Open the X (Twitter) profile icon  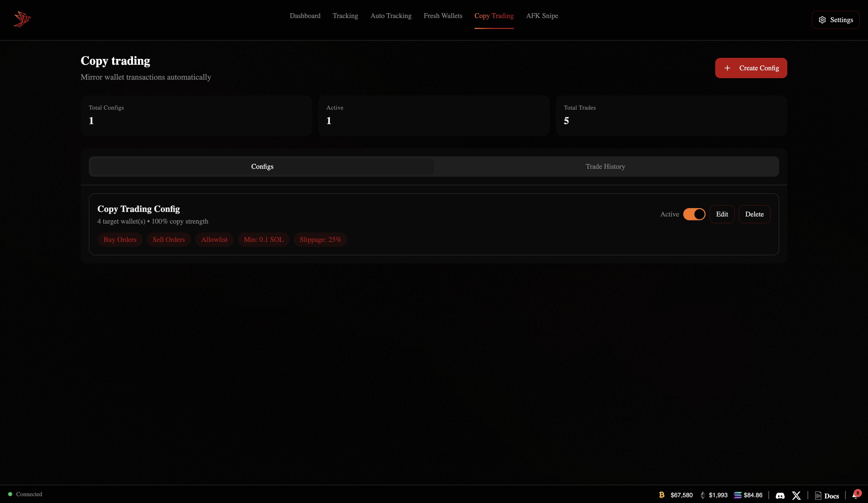(796, 495)
